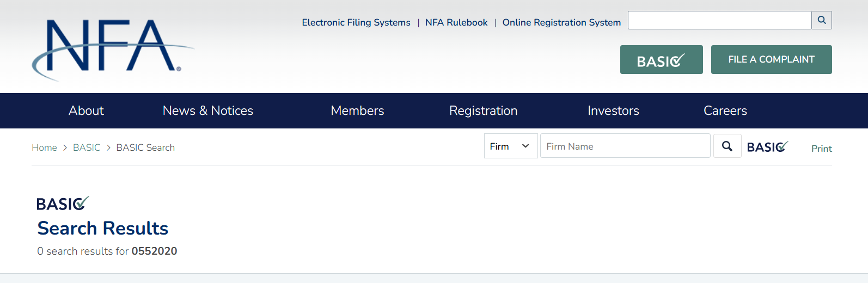Open NFA Rulebook link
This screenshot has height=283, width=868.
[456, 22]
